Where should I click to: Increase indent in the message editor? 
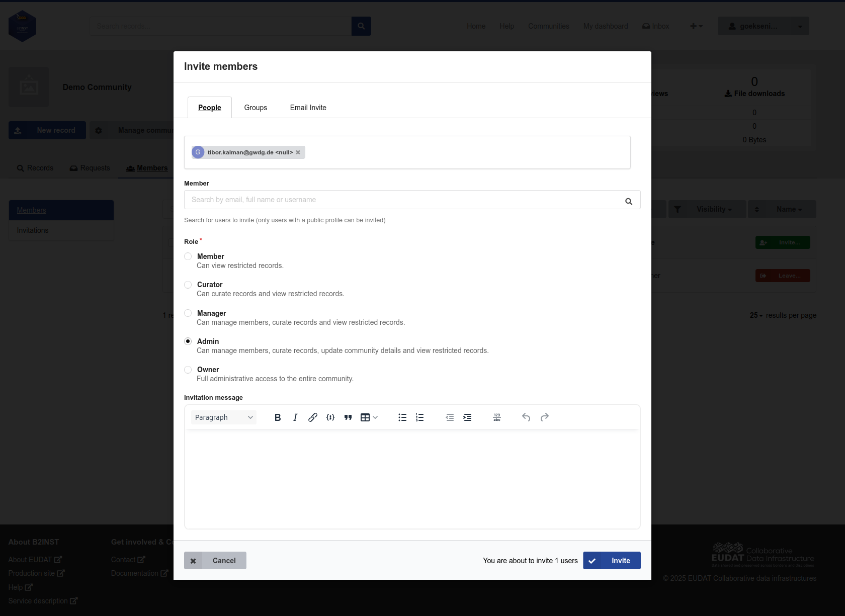pos(467,417)
